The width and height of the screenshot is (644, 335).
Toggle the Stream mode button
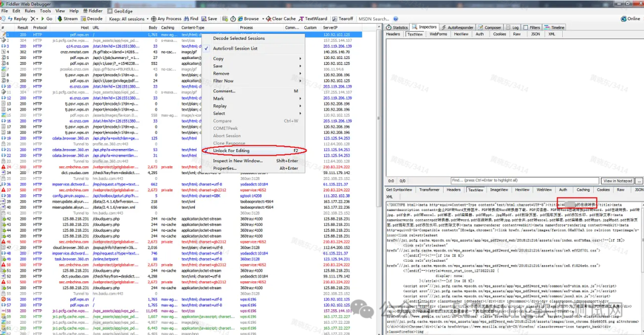pyautogui.click(x=67, y=19)
